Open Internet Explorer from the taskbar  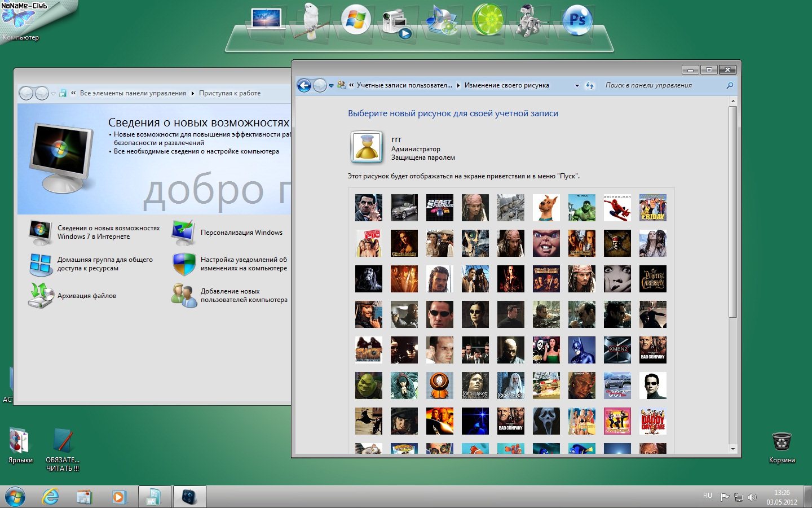point(51,497)
